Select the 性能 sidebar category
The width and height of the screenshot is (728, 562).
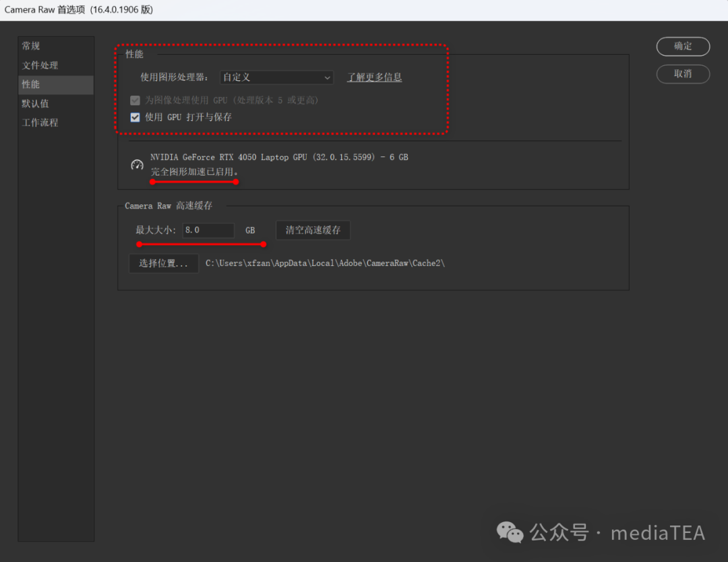pos(56,84)
